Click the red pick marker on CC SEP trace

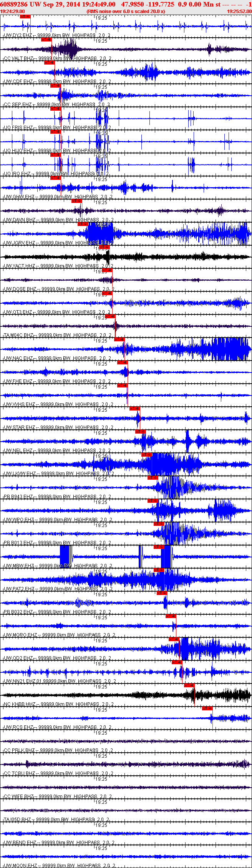[x=56, y=86]
